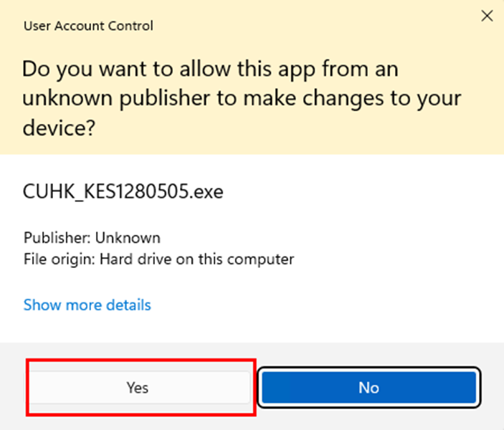
Task: Choose the blue No button to cancel
Action: coord(369,387)
